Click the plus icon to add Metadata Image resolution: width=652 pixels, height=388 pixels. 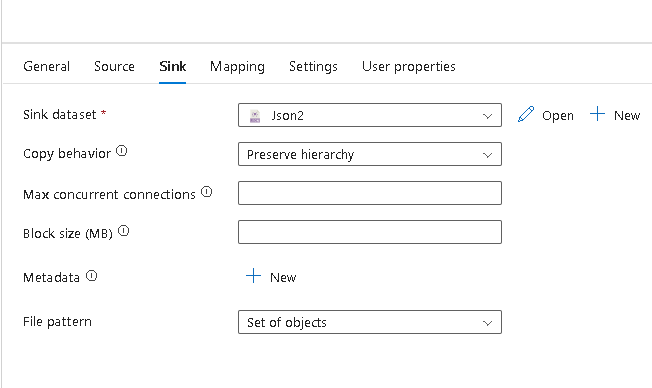[253, 276]
